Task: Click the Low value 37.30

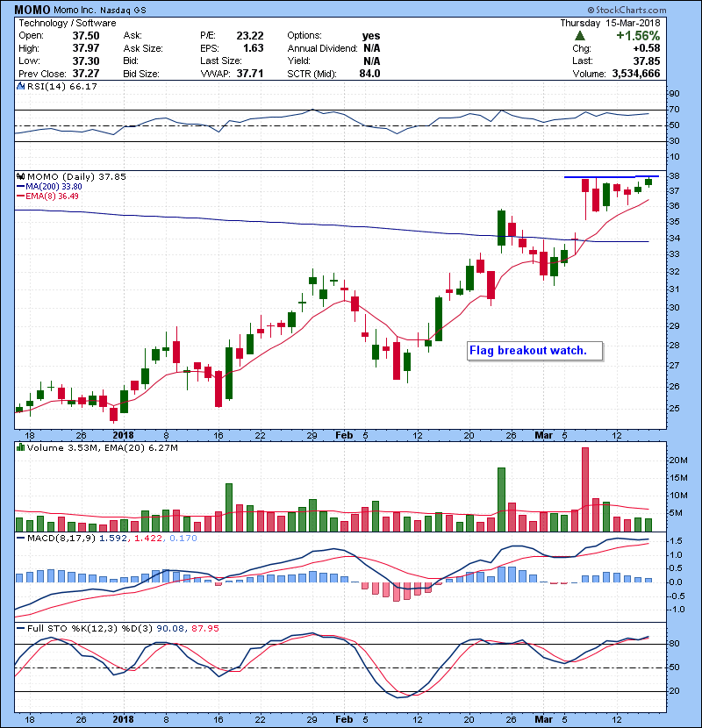Action: (x=86, y=61)
